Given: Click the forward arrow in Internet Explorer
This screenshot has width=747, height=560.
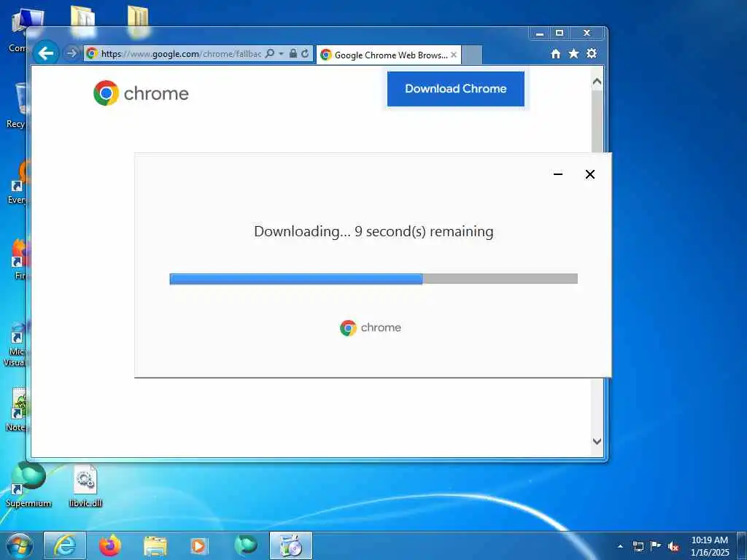Looking at the screenshot, I should tap(71, 53).
